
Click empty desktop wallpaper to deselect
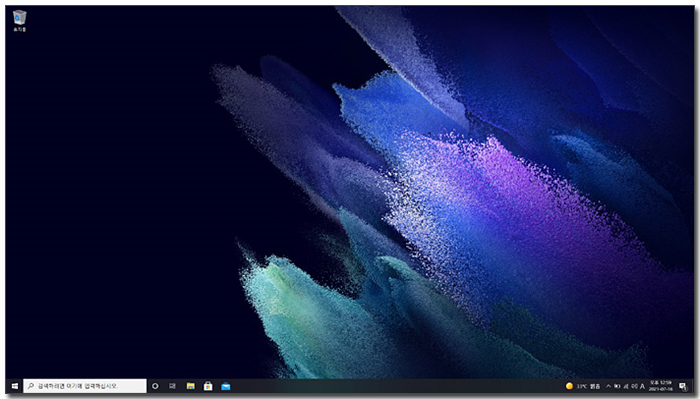[x=112, y=179]
